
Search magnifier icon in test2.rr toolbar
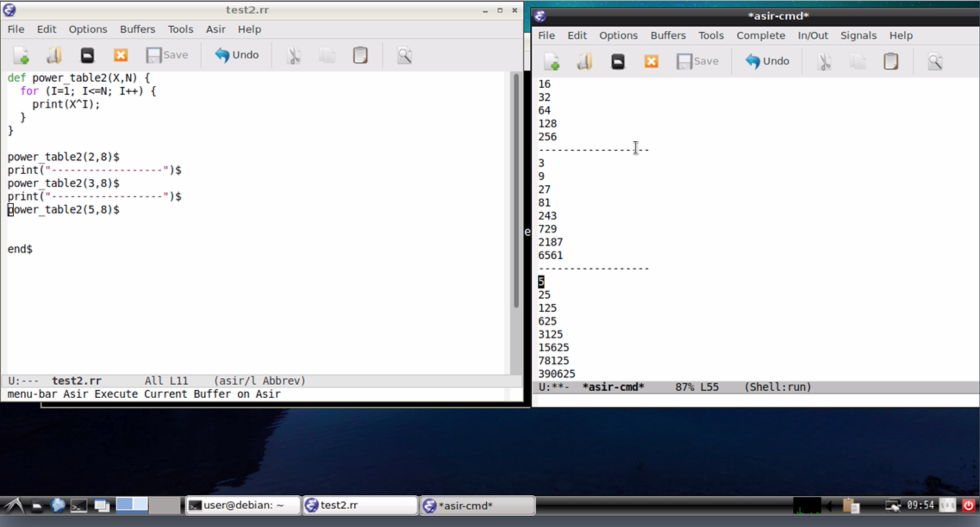[404, 55]
